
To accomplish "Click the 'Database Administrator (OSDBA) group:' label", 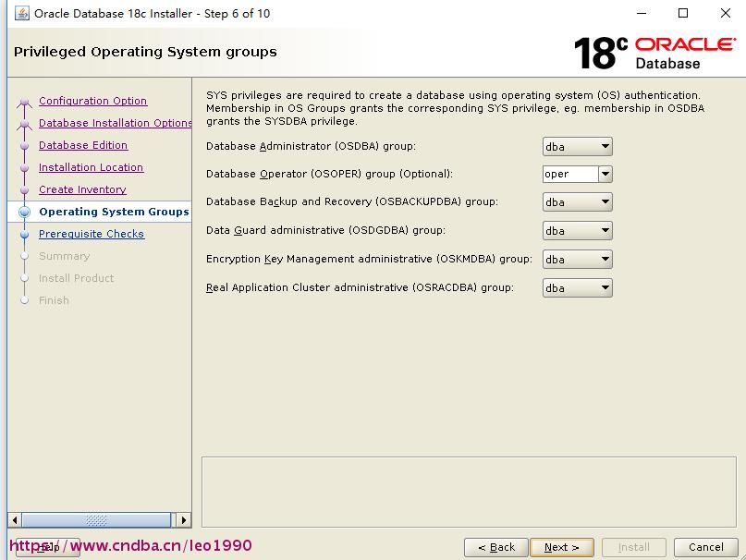I will pyautogui.click(x=311, y=146).
